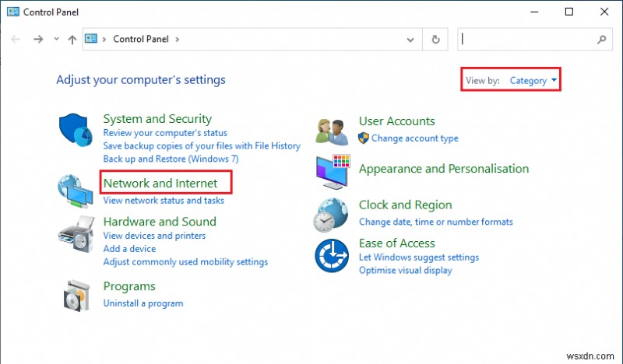
Task: Open Change account type link
Action: (414, 138)
